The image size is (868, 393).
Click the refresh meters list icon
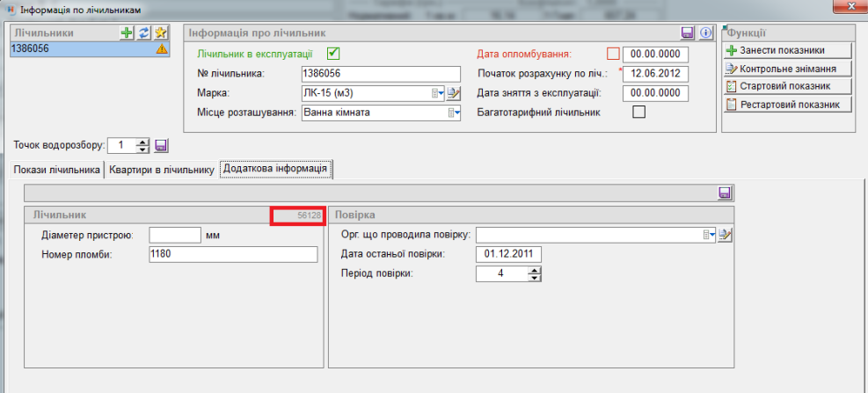pos(143,33)
